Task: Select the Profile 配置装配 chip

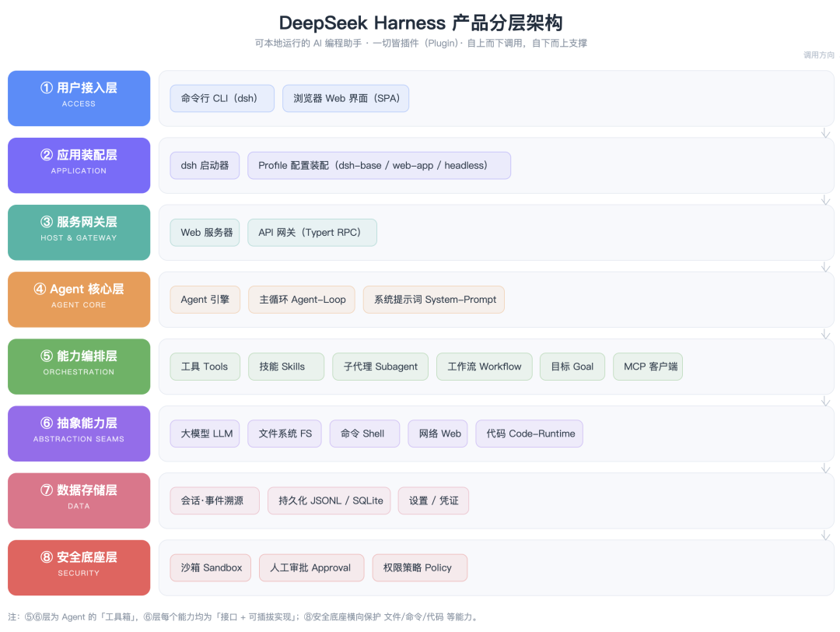Action: [x=379, y=165]
